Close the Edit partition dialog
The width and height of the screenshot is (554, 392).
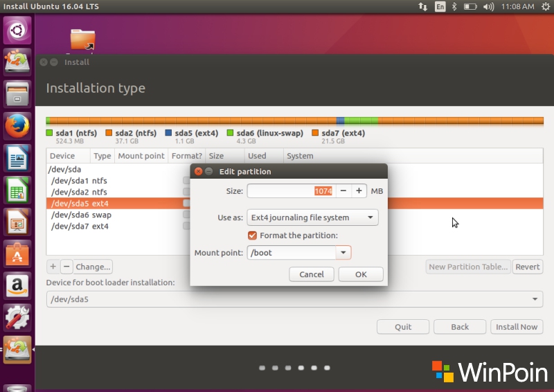199,172
